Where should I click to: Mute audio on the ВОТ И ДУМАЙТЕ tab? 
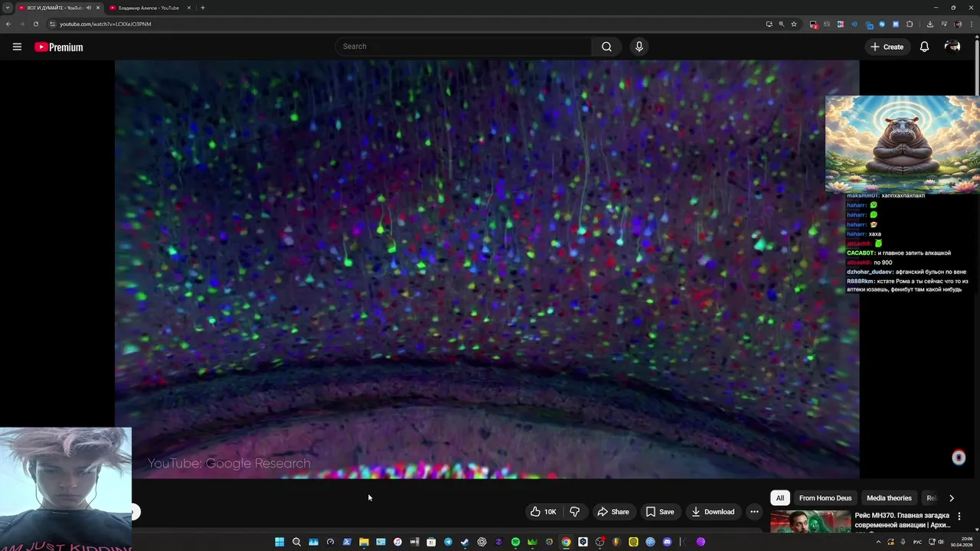click(88, 8)
